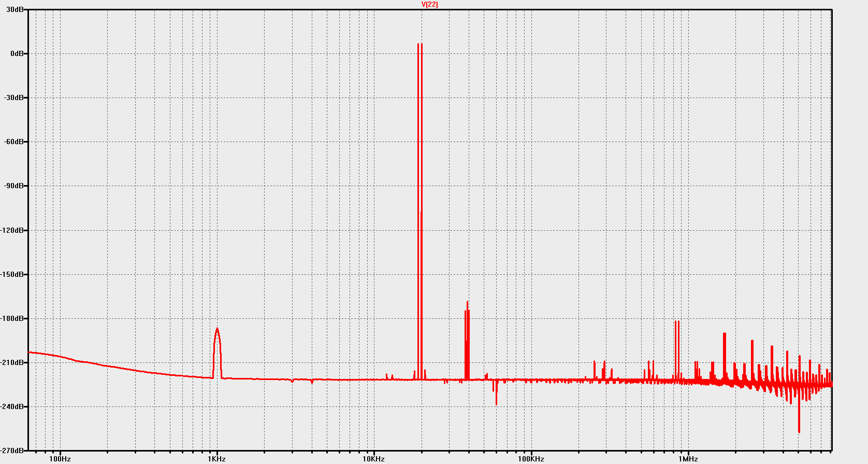This screenshot has height=464, width=868.
Task: Click the -90dB vertical axis label
Action: point(13,186)
